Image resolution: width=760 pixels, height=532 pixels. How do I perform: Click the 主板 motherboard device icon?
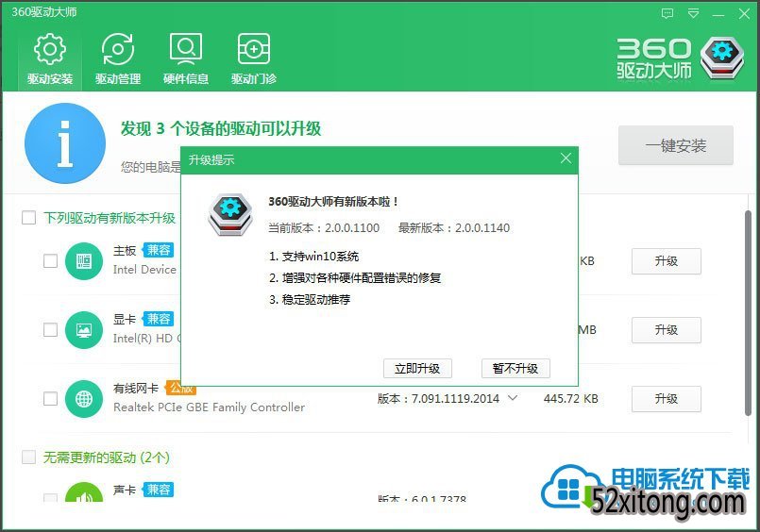84,261
